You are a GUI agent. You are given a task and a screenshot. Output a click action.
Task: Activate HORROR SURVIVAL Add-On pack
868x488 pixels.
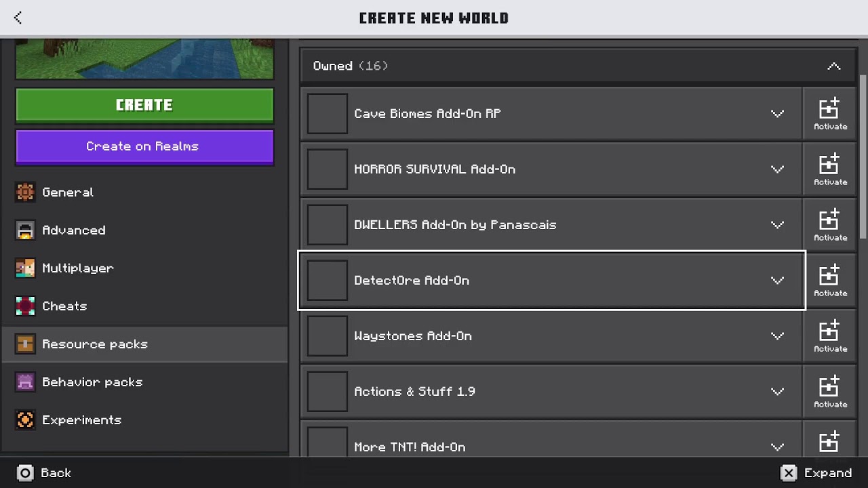(x=830, y=169)
